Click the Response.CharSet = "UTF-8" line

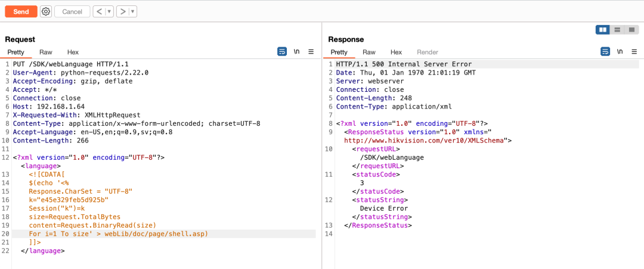[80, 191]
